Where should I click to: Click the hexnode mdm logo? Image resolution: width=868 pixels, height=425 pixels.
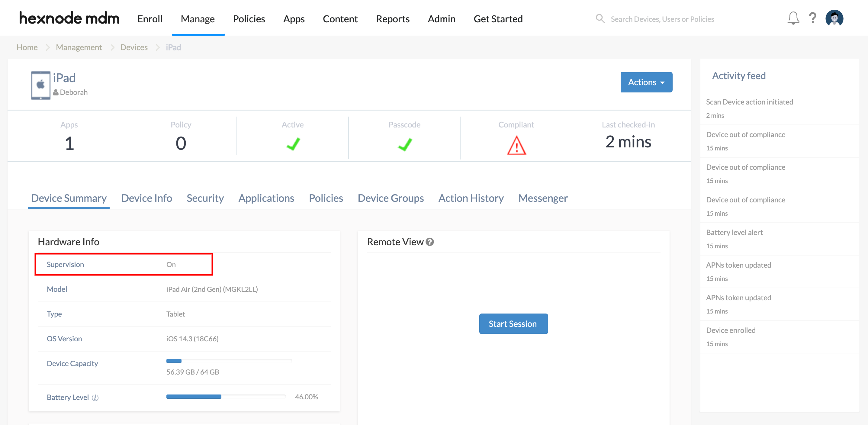pos(69,18)
